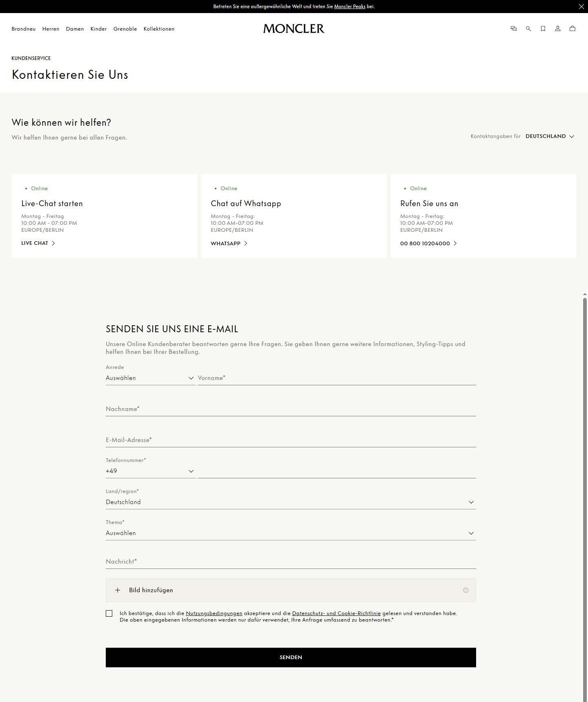
Task: Open the Thema dropdown
Action: pos(291,533)
